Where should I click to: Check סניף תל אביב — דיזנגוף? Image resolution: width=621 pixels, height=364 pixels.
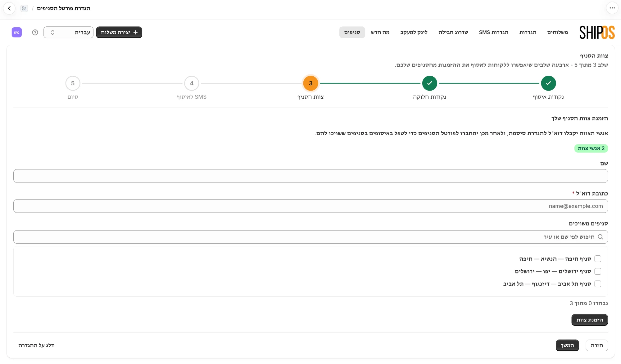point(598,284)
